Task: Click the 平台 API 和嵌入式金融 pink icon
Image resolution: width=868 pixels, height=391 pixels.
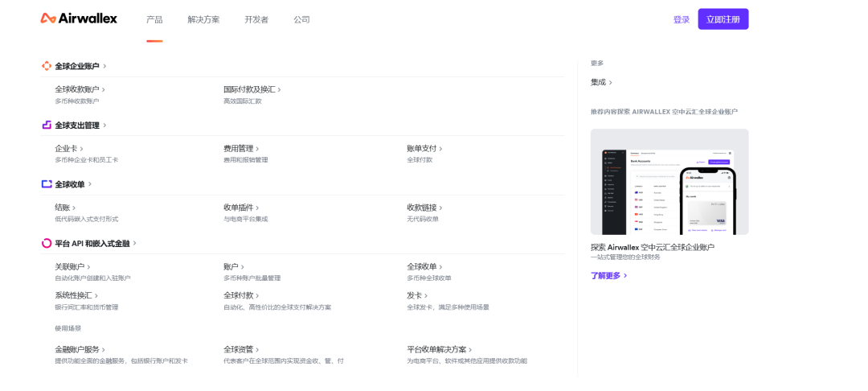Action: pyautogui.click(x=47, y=243)
